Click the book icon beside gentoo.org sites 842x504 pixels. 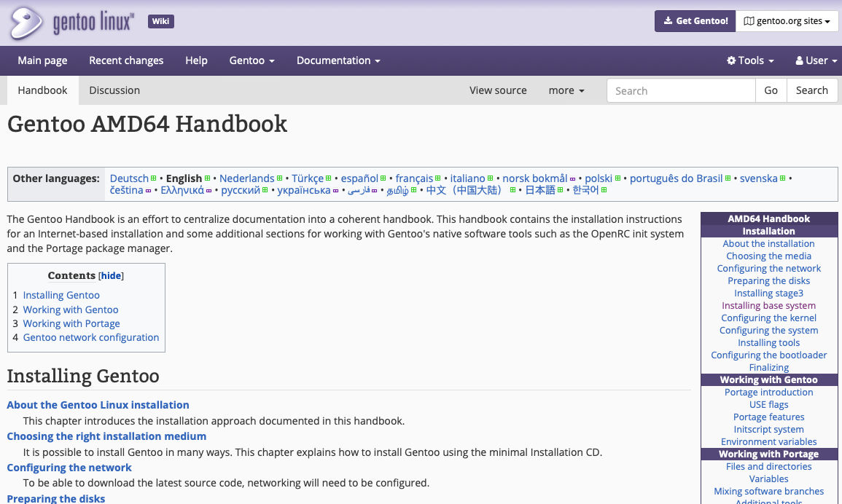click(x=749, y=20)
